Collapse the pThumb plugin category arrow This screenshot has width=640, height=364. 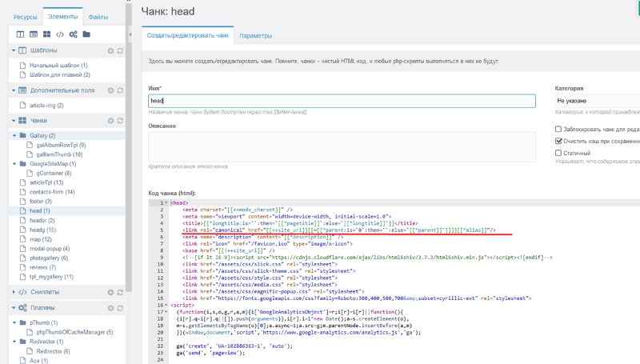14,322
